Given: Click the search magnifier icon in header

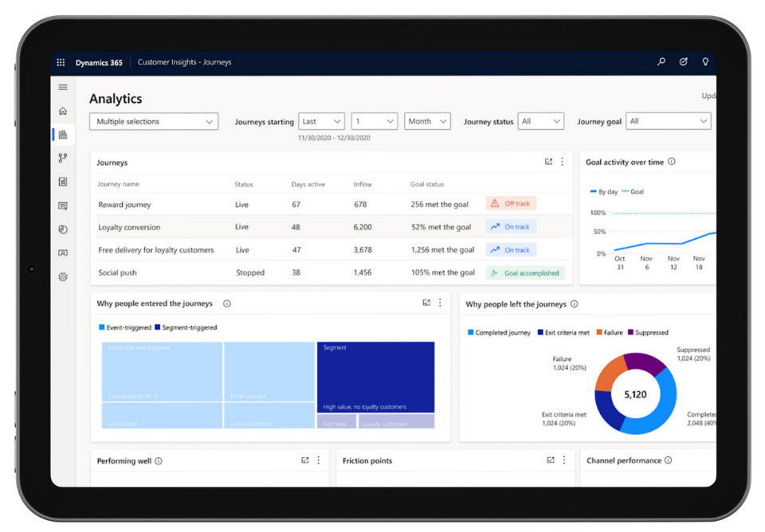Looking at the screenshot, I should [661, 62].
